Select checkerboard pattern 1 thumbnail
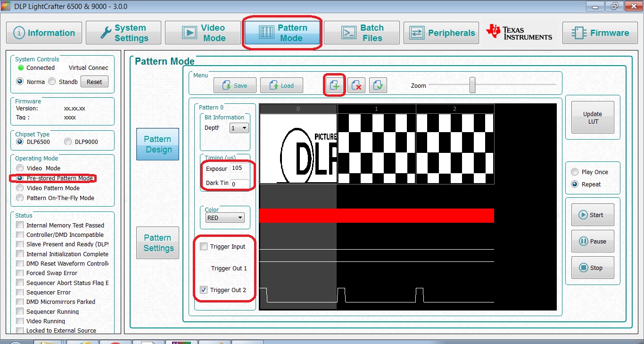The width and height of the screenshot is (644, 344). click(x=377, y=148)
